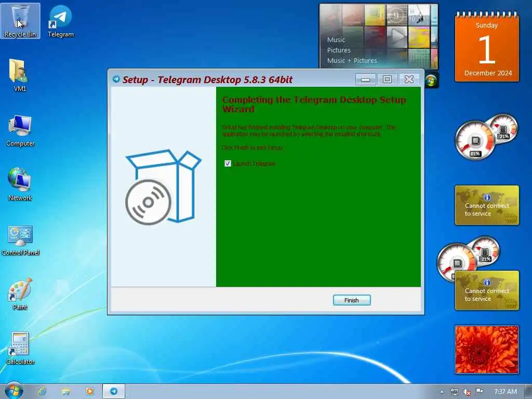Image resolution: width=532 pixels, height=399 pixels.
Task: Click the CPU meter gadget below the calendar
Action: tap(486, 137)
